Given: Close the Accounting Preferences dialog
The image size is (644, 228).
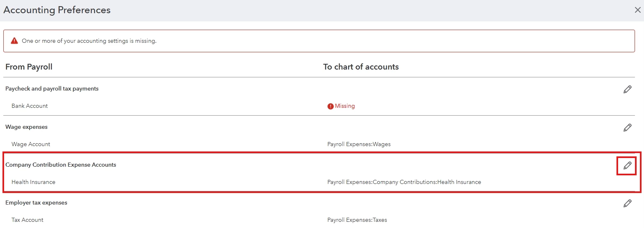Looking at the screenshot, I should [x=637, y=10].
